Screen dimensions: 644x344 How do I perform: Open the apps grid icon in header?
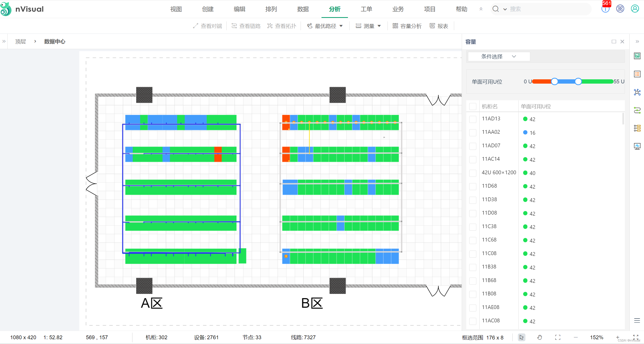[620, 9]
